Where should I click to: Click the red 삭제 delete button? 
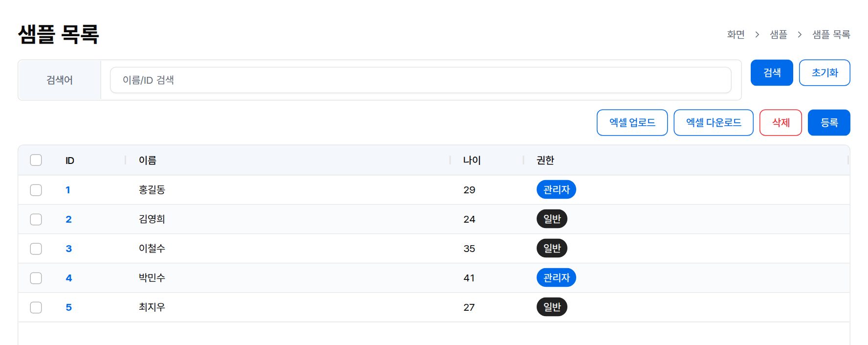point(781,122)
